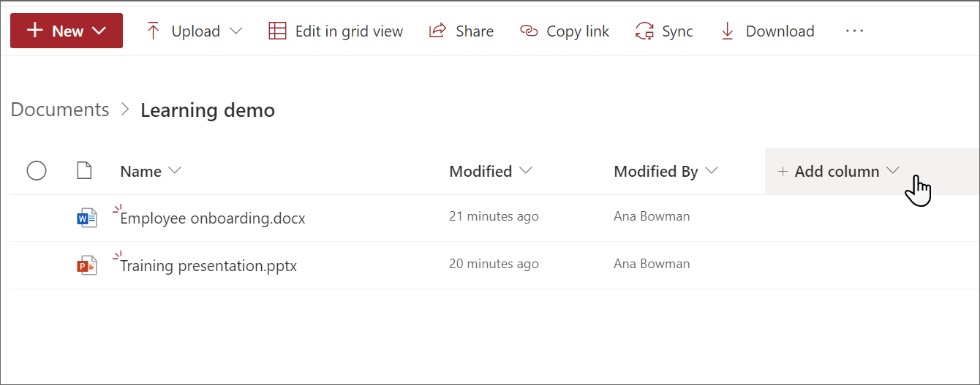Open Employee onboarding.docx
This screenshot has width=980, height=385.
(213, 218)
